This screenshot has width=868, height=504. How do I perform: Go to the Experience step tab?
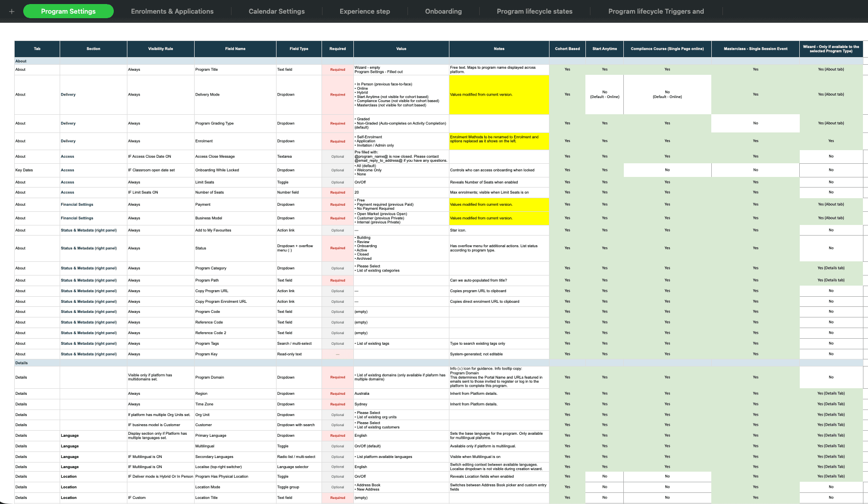coord(364,11)
